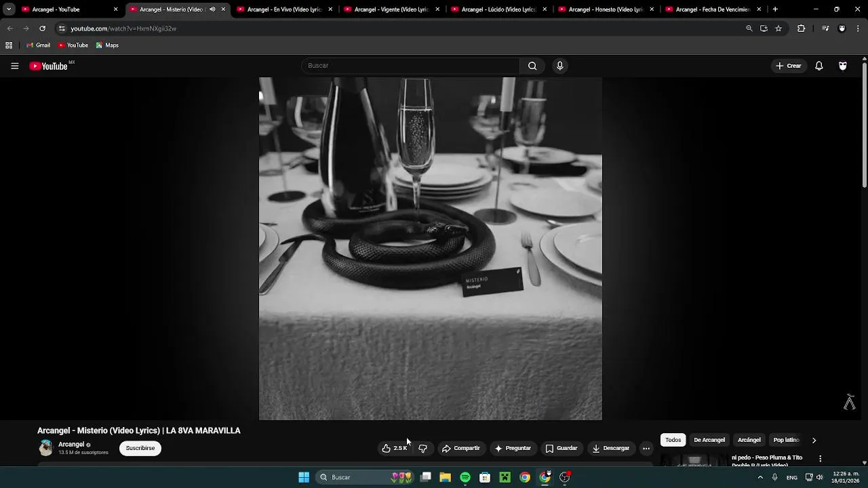Open the tab search dropdown arrow
Screen dimensions: 868x488
tap(9, 9)
